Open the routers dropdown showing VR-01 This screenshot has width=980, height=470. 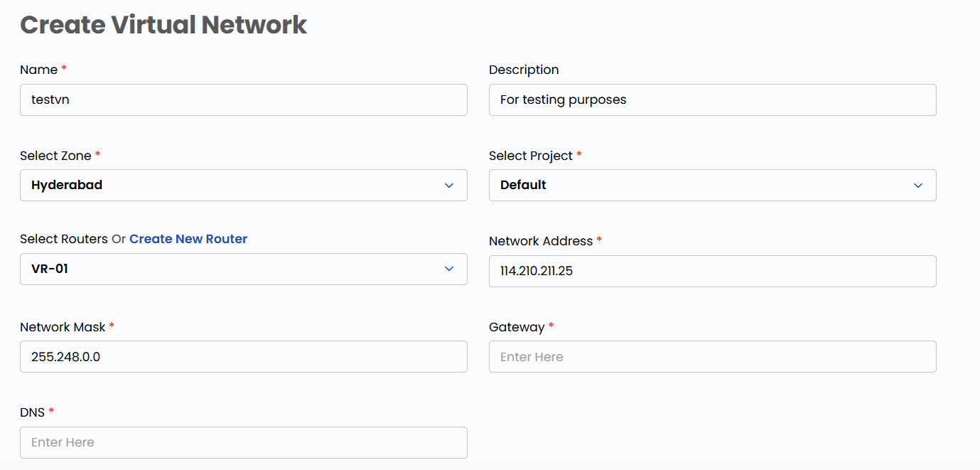pos(243,269)
